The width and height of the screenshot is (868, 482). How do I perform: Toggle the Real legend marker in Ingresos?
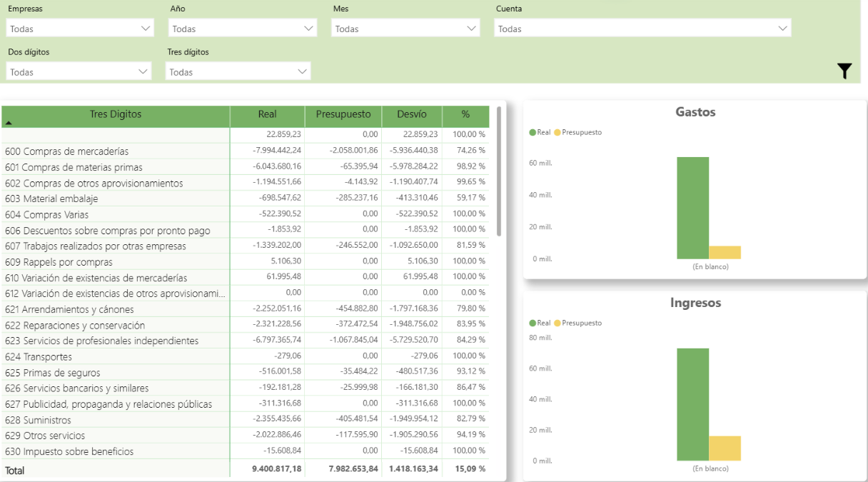pos(533,323)
